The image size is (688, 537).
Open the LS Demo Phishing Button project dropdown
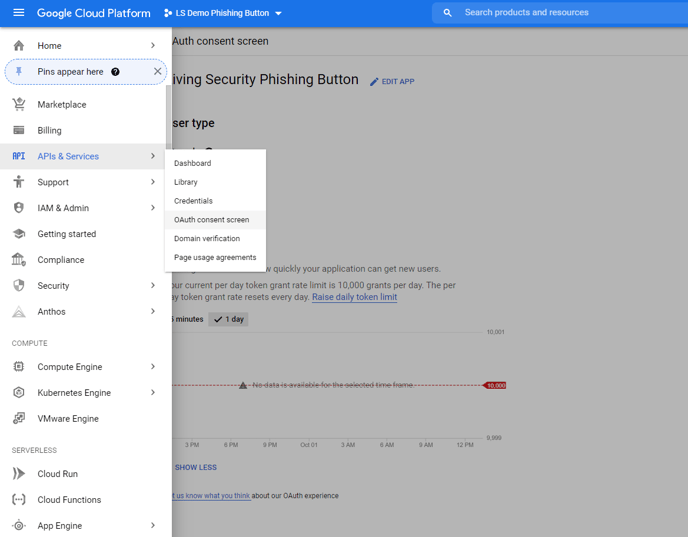(222, 13)
